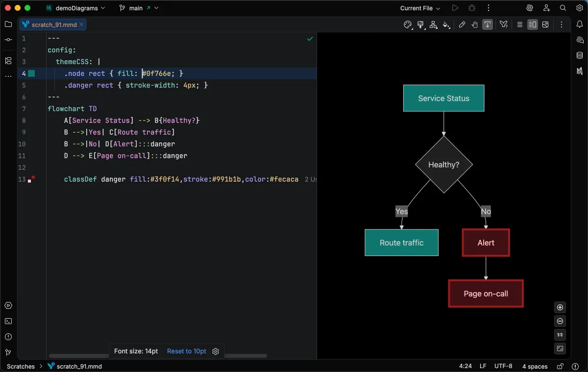Click the layout/hierarchy icon in preview toolbar
Image resolution: width=588 pixels, height=372 pixels.
tap(433, 24)
